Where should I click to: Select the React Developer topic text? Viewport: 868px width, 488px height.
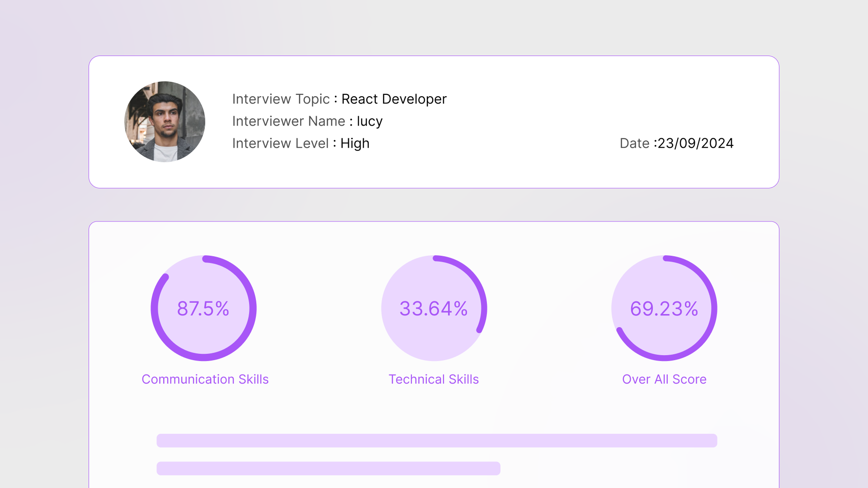(394, 99)
